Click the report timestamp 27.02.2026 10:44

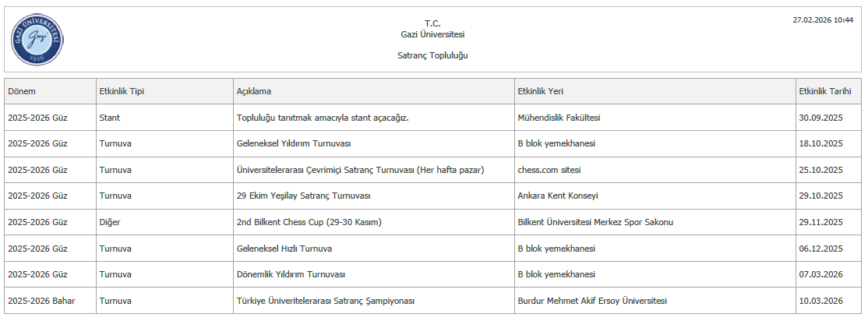[822, 20]
